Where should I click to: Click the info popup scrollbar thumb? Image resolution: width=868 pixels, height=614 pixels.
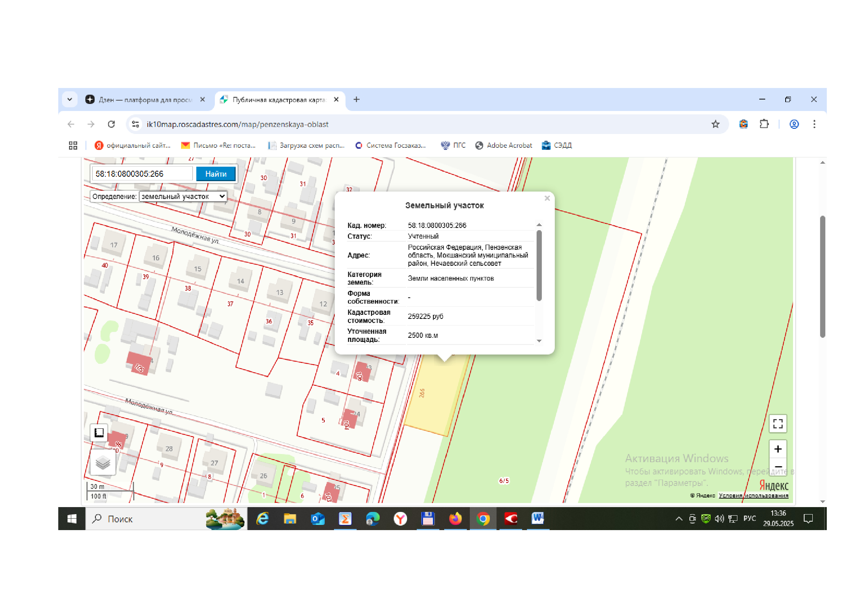pyautogui.click(x=539, y=266)
